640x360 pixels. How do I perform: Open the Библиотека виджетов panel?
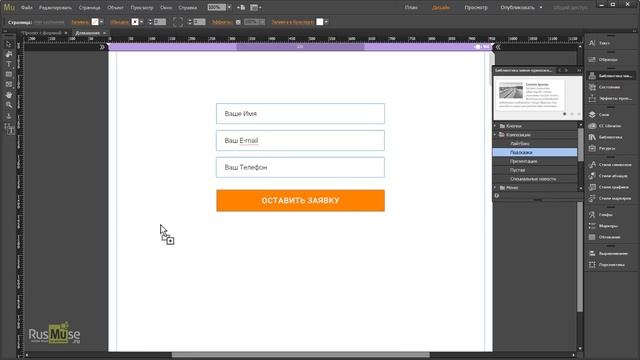611,76
